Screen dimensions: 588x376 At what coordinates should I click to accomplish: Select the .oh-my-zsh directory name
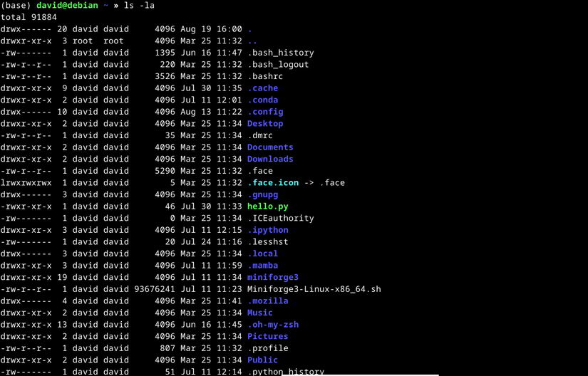(x=272, y=325)
